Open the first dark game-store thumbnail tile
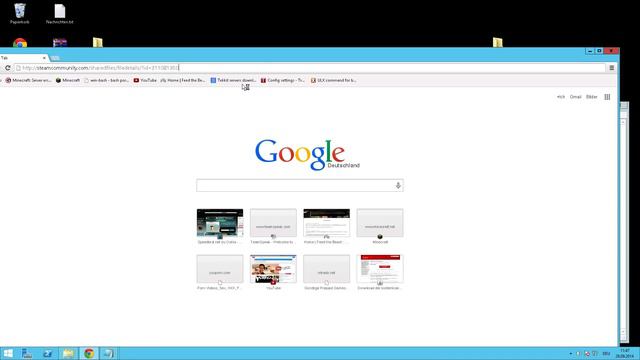The width and height of the screenshot is (640, 360). [x=220, y=226]
